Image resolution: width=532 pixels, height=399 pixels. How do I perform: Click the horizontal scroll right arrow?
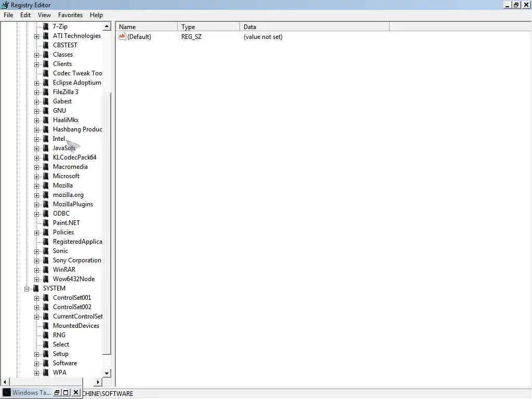[x=98, y=382]
